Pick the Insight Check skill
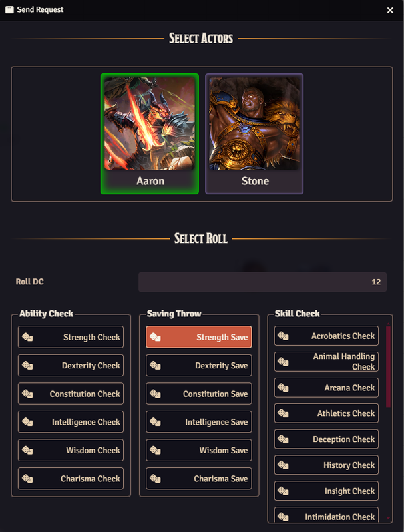This screenshot has height=532, width=404. click(x=326, y=491)
